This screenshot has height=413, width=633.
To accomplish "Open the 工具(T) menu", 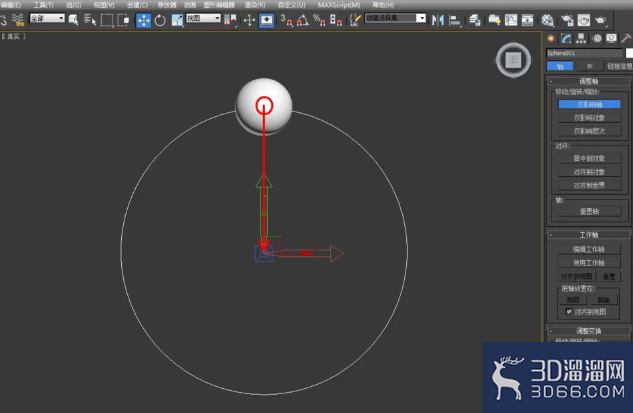I will (x=43, y=5).
